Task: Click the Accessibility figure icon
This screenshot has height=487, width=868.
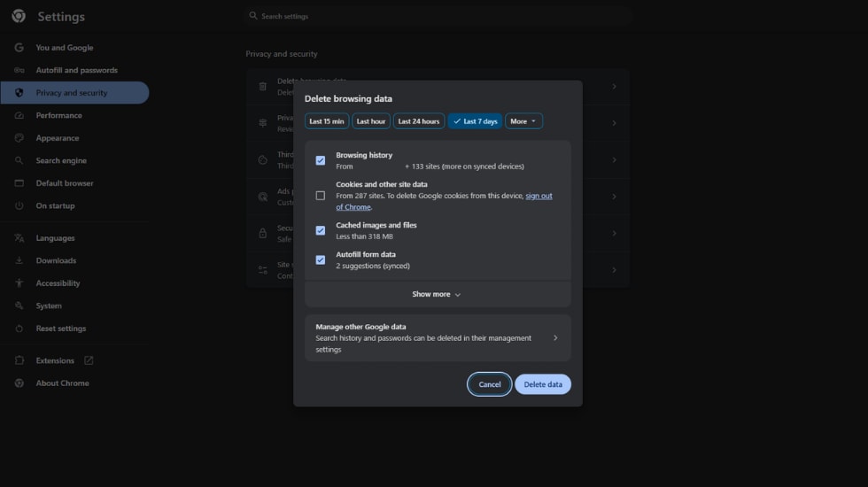Action: click(x=19, y=282)
